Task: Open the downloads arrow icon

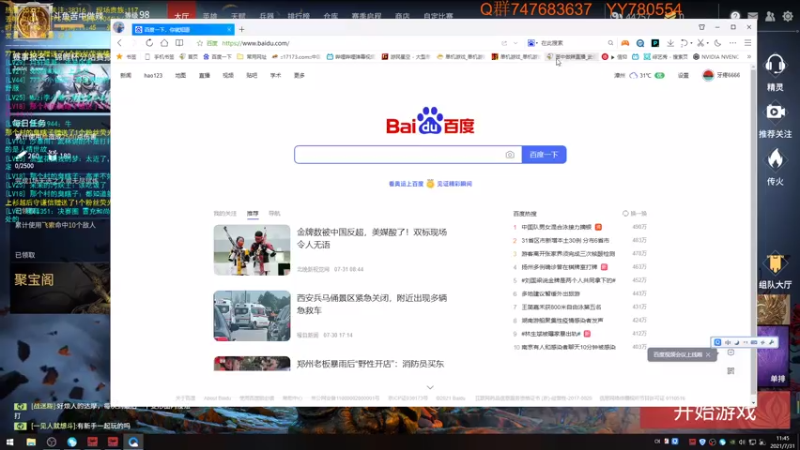Action: pyautogui.click(x=670, y=43)
